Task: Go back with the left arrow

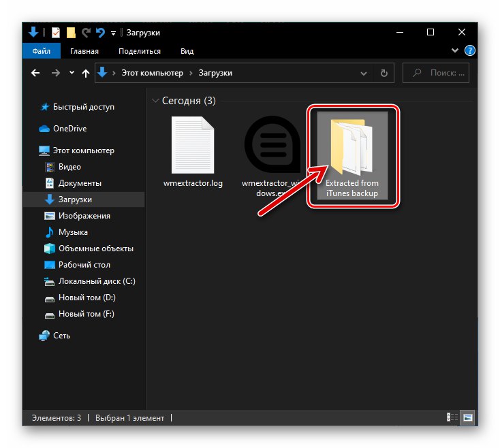Action: point(35,73)
